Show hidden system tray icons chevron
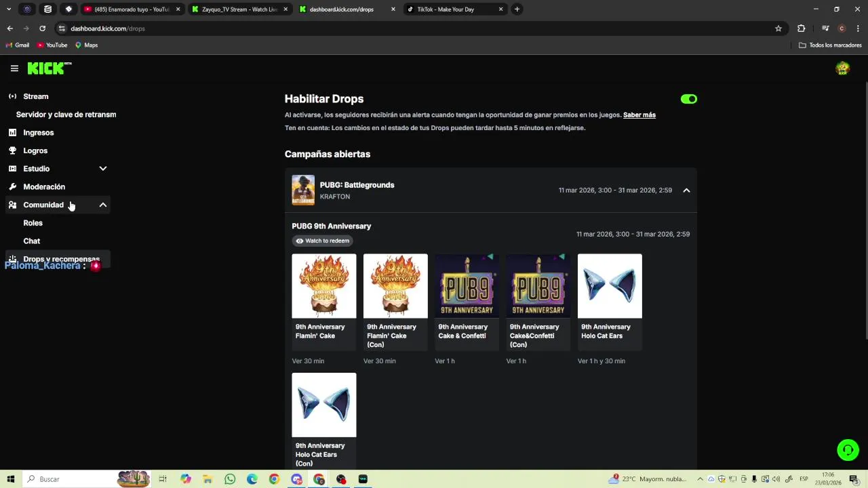 [701, 479]
